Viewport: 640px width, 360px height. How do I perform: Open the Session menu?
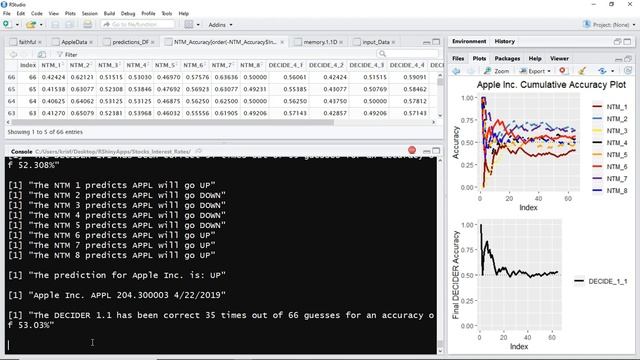click(89, 13)
